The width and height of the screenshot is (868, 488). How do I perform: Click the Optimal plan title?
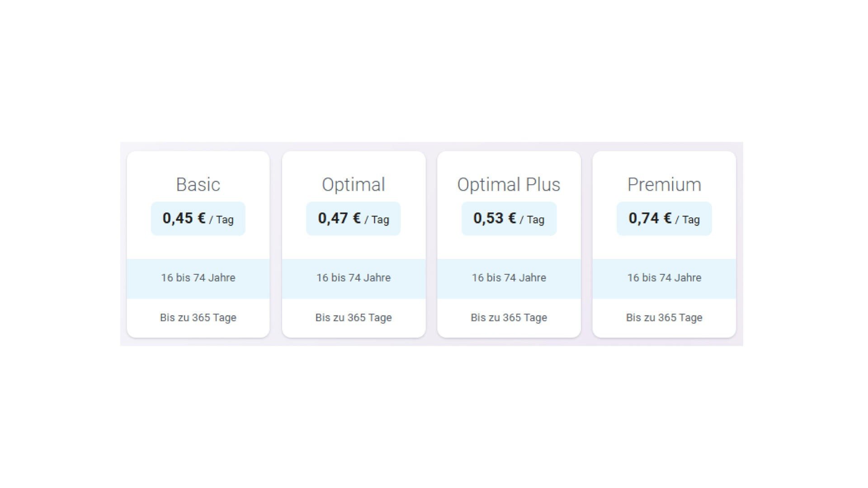coord(353,184)
